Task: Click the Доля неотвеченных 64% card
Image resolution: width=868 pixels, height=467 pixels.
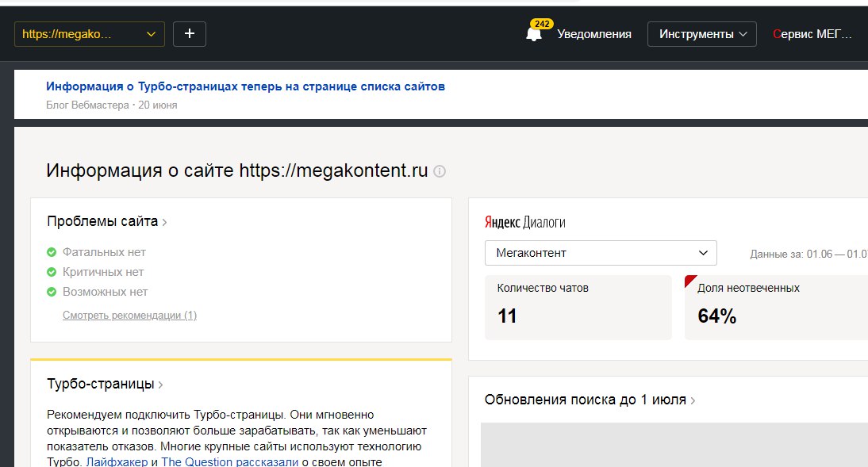Action: (x=776, y=307)
